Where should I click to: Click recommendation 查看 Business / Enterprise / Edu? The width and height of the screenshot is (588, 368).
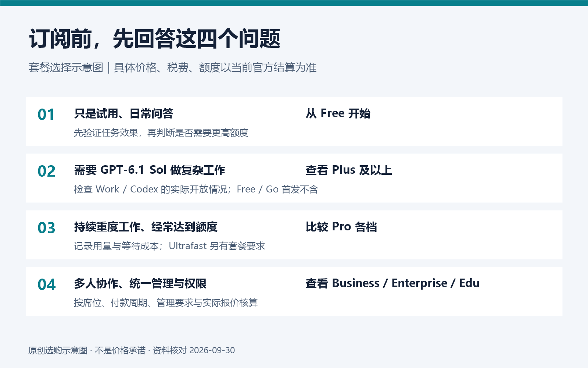click(x=392, y=283)
